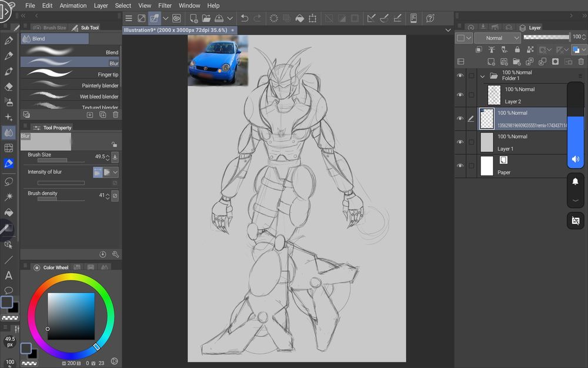
Task: Tick the checkbox beside Folder 1
Action: 472,76
